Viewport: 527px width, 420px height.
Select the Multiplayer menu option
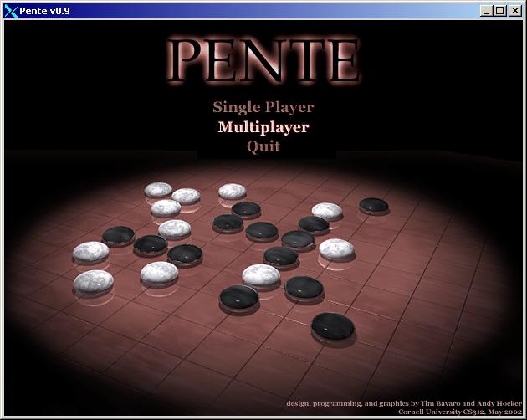[x=263, y=127]
